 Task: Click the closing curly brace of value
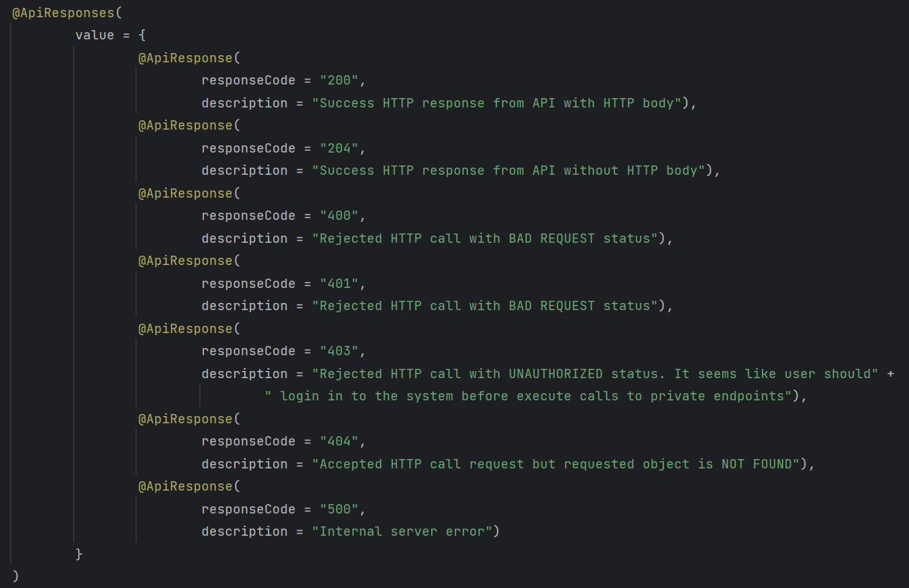click(79, 554)
